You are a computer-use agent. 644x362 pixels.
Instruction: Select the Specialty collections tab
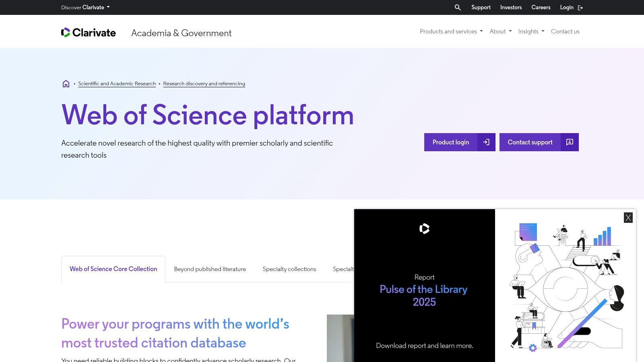coord(289,269)
